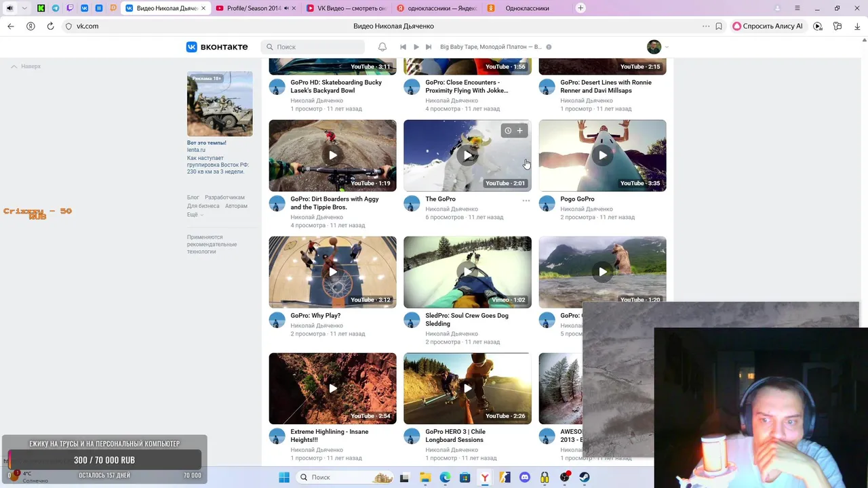Open browser downloads
Image resolution: width=868 pixels, height=488 pixels.
[857, 26]
